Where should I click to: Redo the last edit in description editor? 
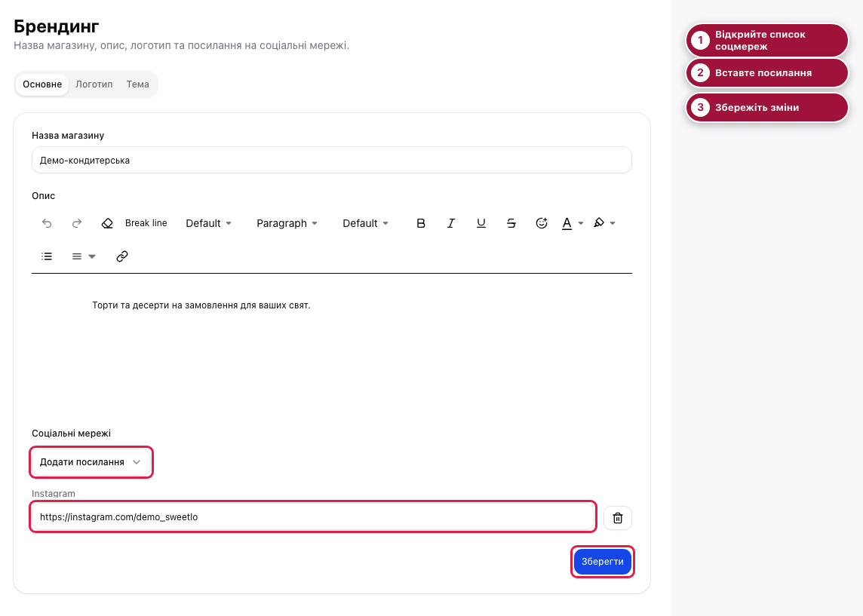pos(77,223)
